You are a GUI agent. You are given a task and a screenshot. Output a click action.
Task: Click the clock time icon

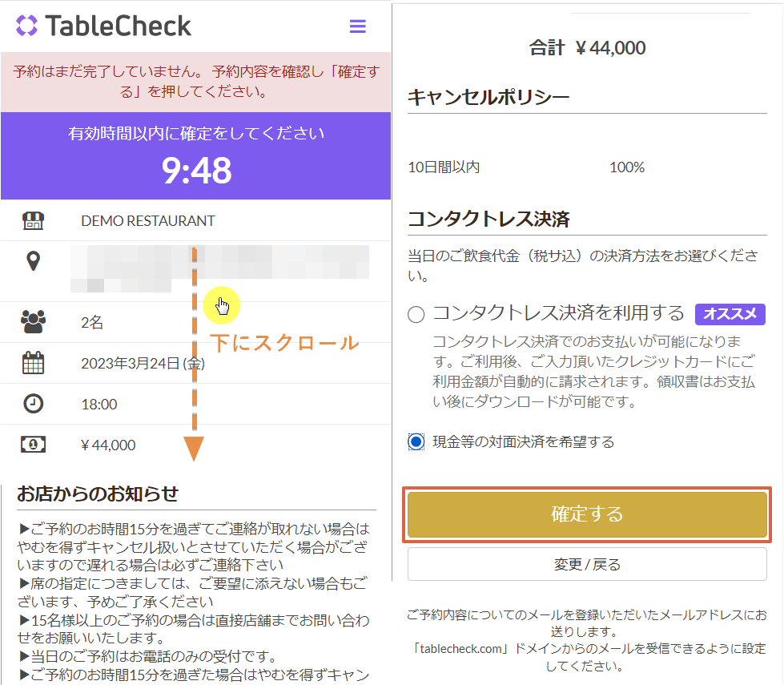(x=33, y=404)
